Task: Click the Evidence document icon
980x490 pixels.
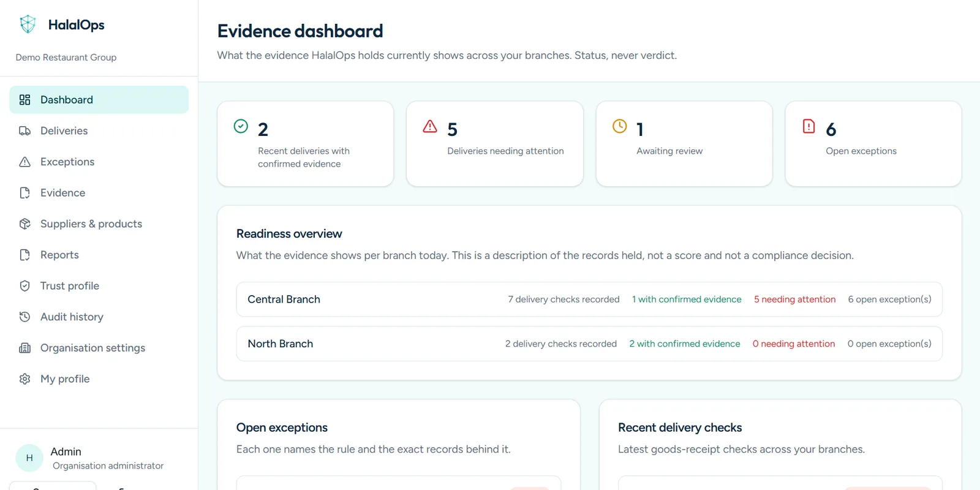Action: pyautogui.click(x=24, y=193)
